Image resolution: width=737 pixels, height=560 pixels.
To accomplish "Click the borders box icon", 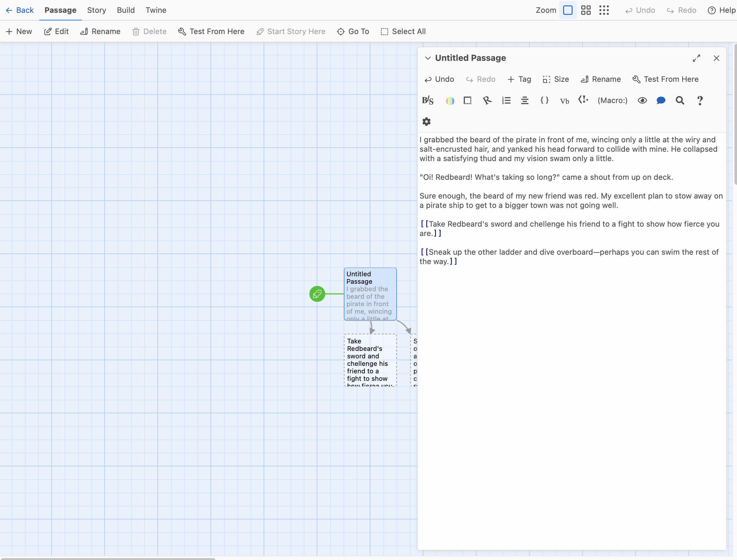I will 467,101.
